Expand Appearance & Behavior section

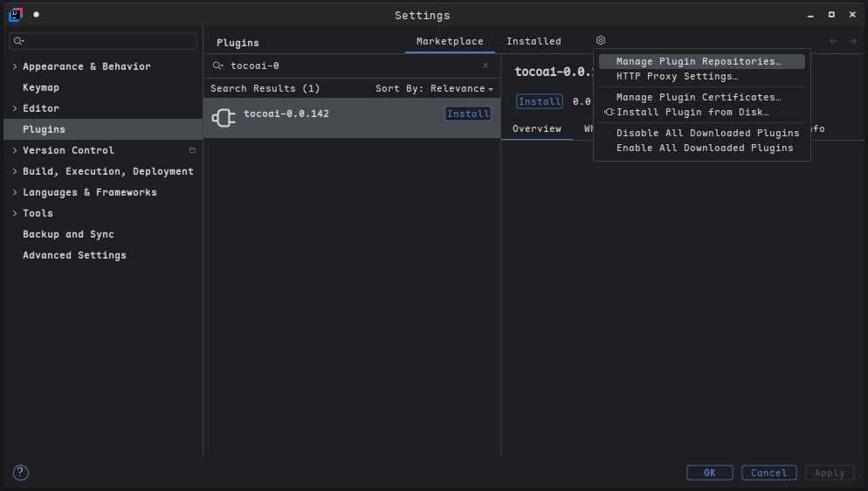coord(15,66)
